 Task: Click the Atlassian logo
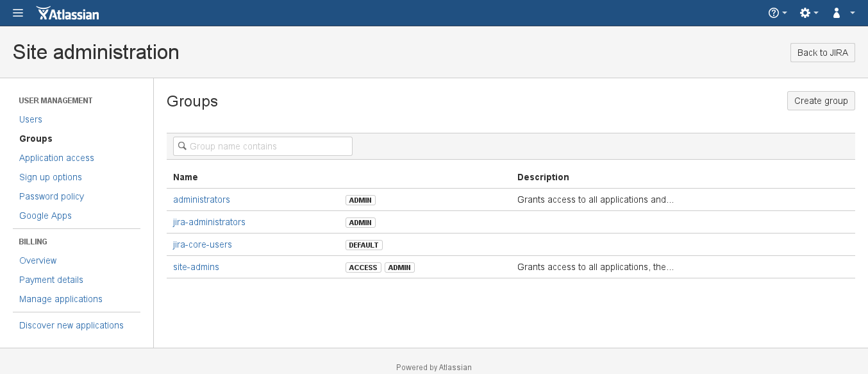67,13
